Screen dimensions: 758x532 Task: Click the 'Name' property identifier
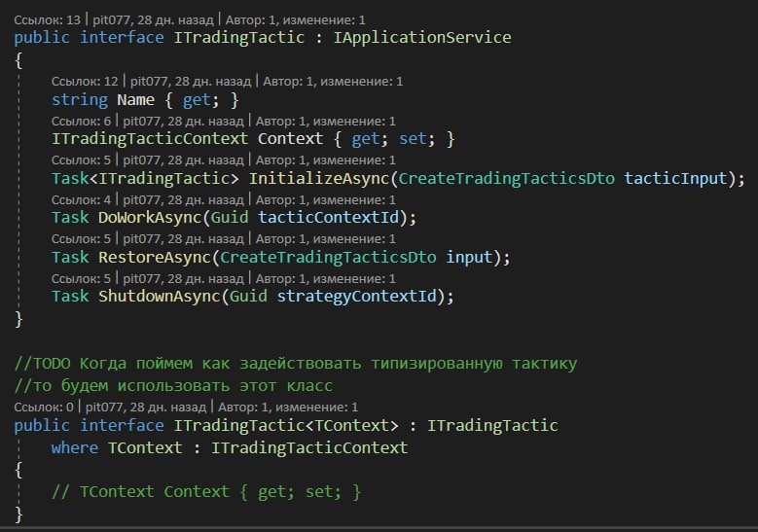pos(135,100)
